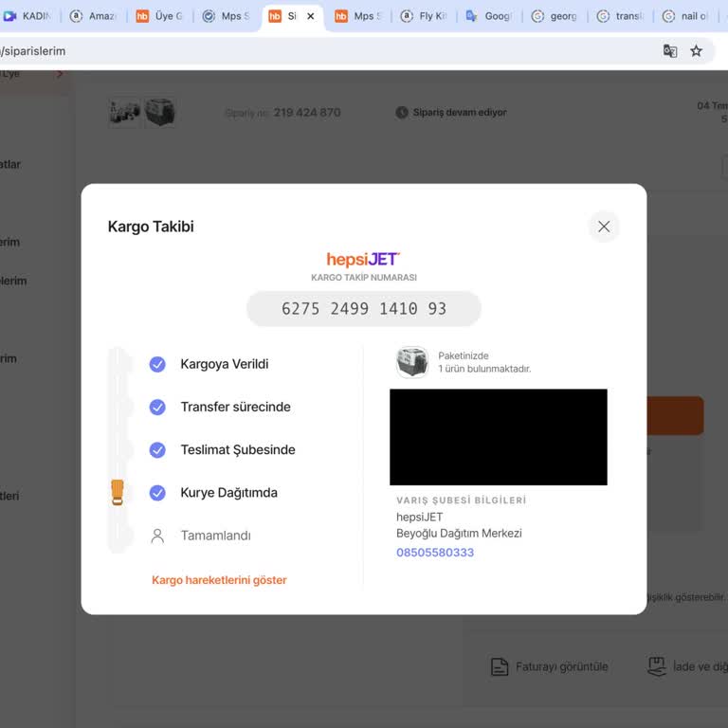
Task: Click Faturayı görüntüle in background page
Action: (x=562, y=666)
